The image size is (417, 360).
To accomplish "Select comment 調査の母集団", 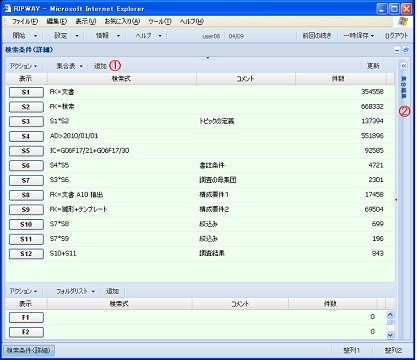I will click(217, 180).
